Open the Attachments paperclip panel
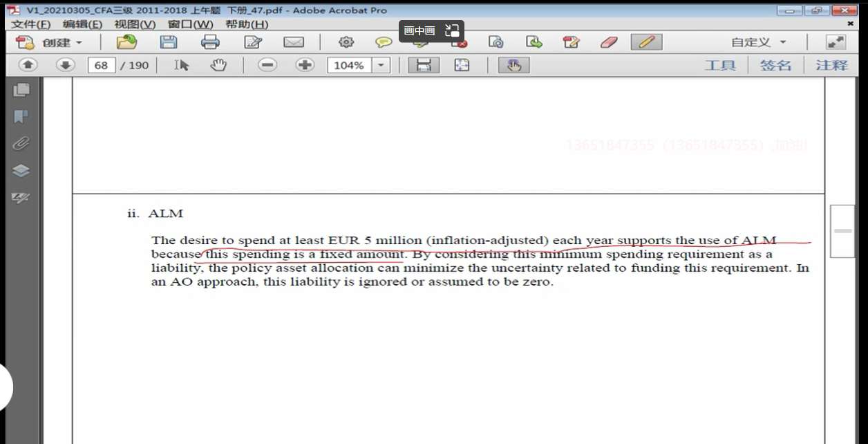 tap(21, 144)
